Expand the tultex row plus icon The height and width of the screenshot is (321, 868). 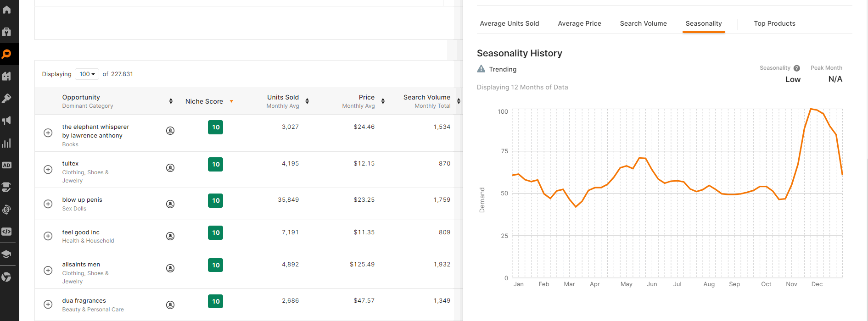[x=48, y=169]
